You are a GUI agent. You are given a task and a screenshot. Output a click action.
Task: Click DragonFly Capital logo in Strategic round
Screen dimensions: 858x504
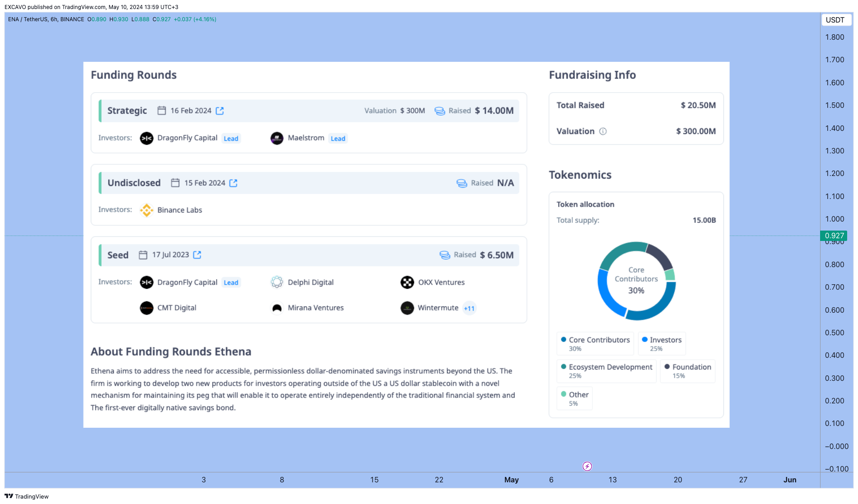147,138
